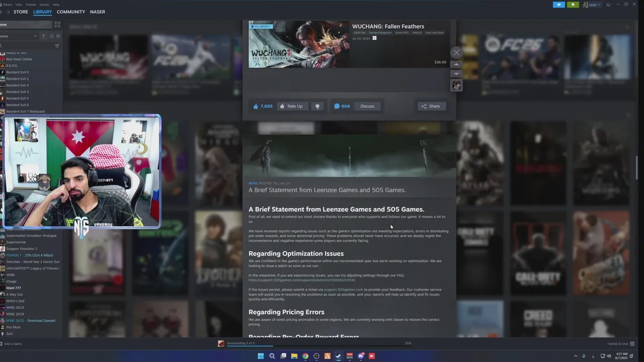Viewport: 644px width, 362px height.
Task: Select WWE 2K25 Download Queued entry
Action: pos(30,321)
